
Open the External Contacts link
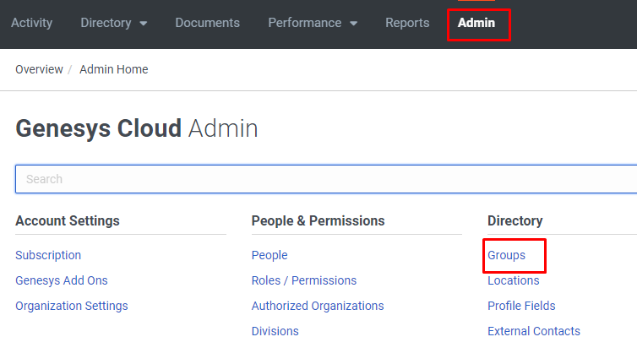coord(534,331)
